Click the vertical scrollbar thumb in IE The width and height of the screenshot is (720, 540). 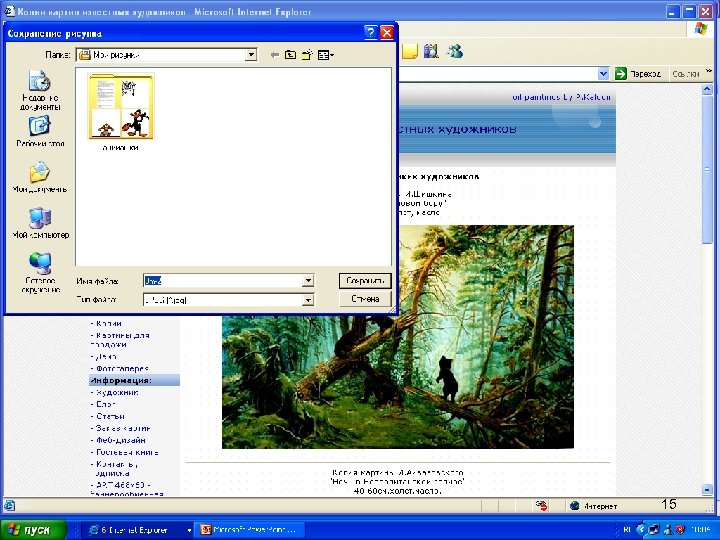(x=707, y=170)
